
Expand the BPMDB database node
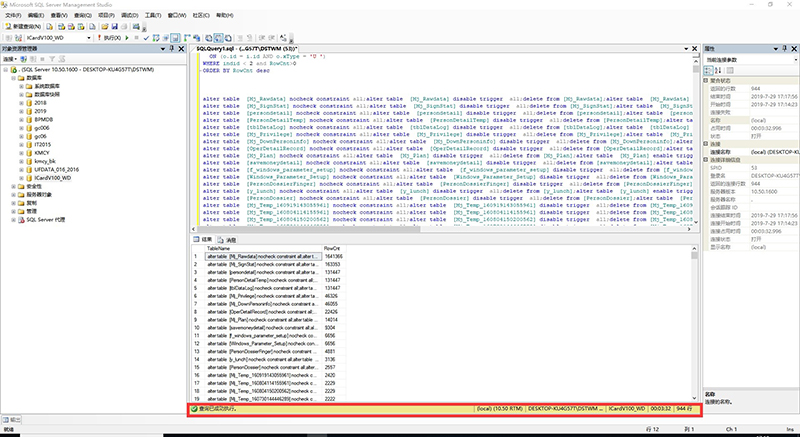[21, 120]
